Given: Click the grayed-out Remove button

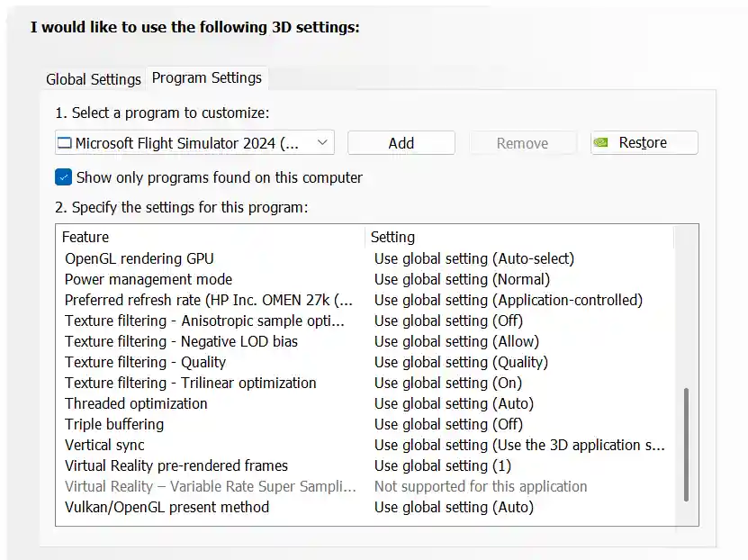Looking at the screenshot, I should coord(522,142).
